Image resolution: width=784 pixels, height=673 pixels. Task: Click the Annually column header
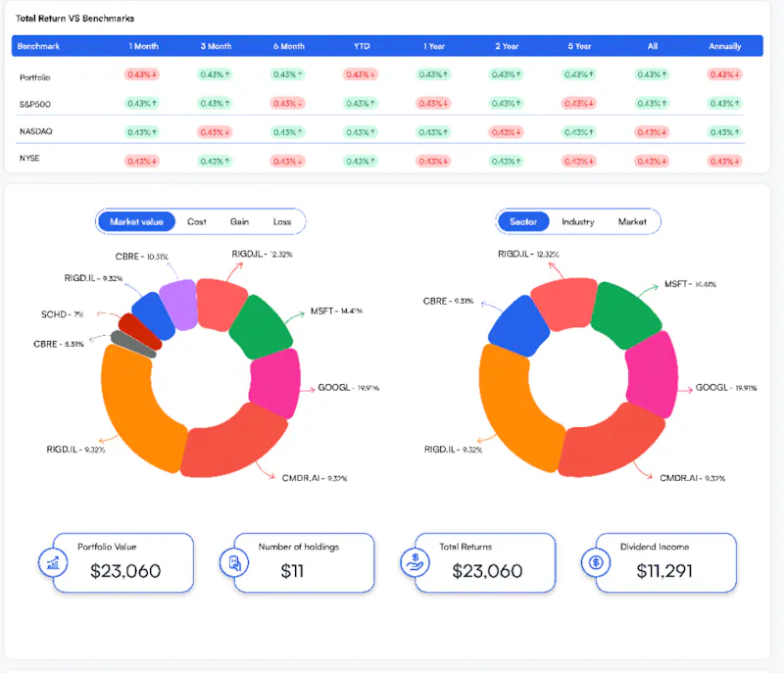click(x=725, y=46)
